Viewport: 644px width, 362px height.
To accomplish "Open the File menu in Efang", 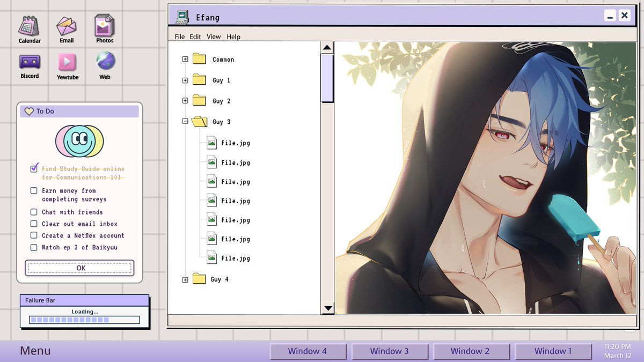I will click(x=179, y=36).
